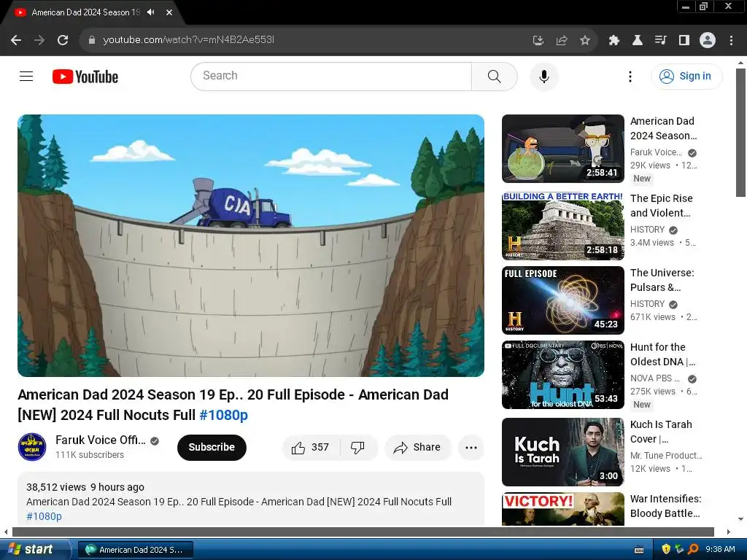The width and height of the screenshot is (747, 560).
Task: Click Mr. Tune Product... channel name
Action: click(667, 455)
